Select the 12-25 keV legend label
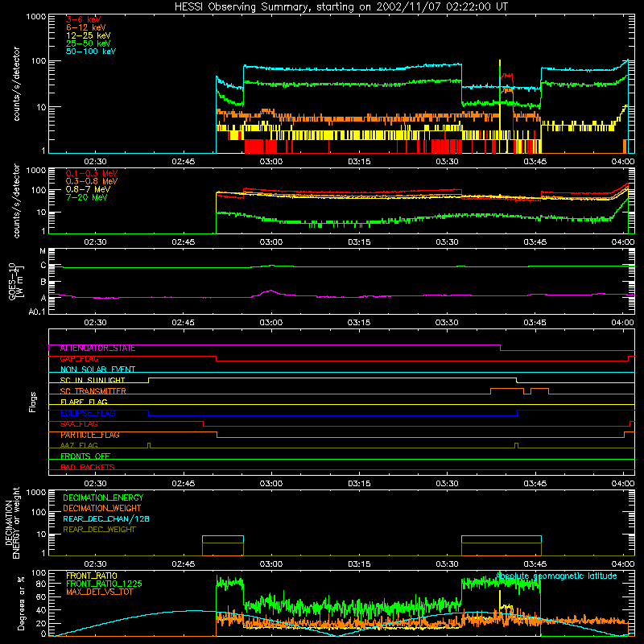The width and height of the screenshot is (644, 644). pyautogui.click(x=89, y=35)
